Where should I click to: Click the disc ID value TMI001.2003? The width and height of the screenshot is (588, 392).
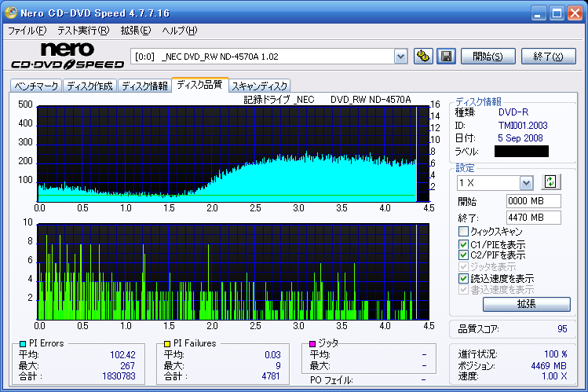523,125
